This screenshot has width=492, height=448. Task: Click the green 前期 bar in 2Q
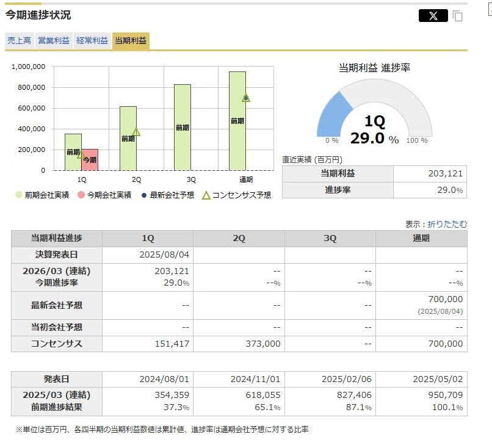coord(128,139)
